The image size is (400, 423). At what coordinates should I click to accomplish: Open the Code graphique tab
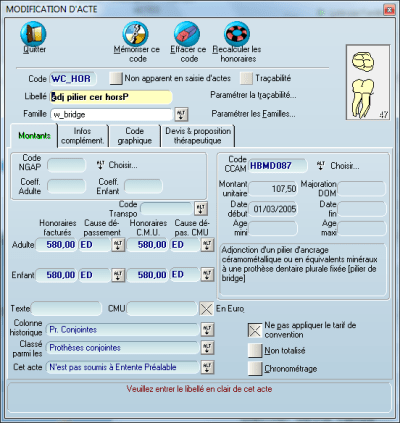(134, 136)
